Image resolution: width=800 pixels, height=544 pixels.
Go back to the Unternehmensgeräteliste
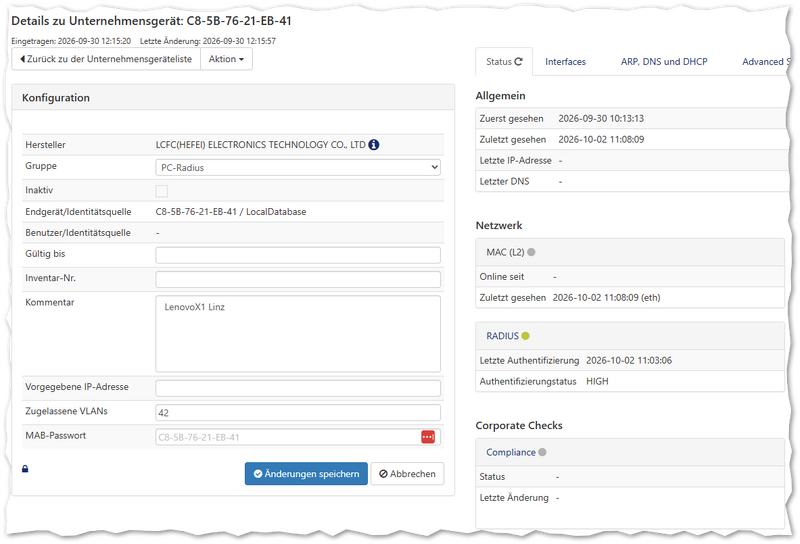106,59
